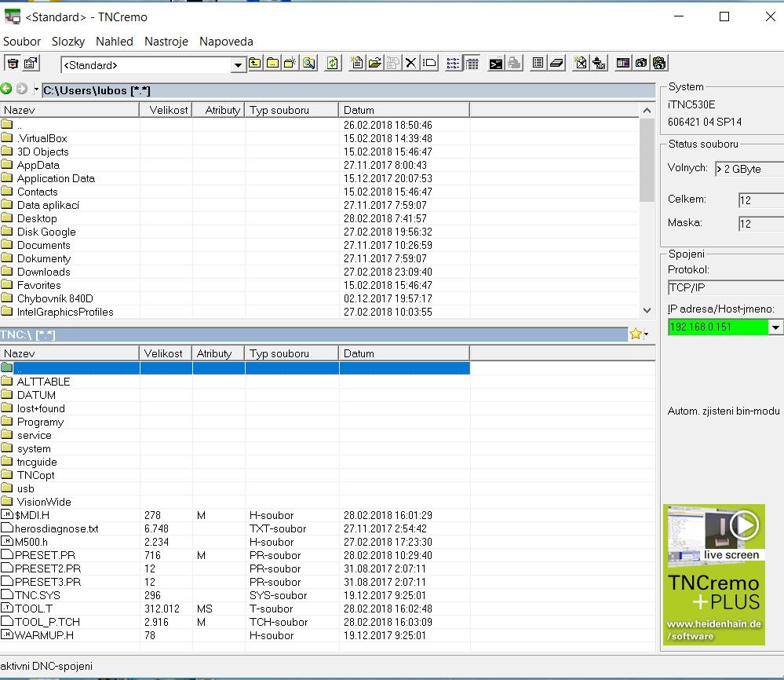Select the M500.h file
Screen dimensions: 784x680
pyautogui.click(x=31, y=542)
